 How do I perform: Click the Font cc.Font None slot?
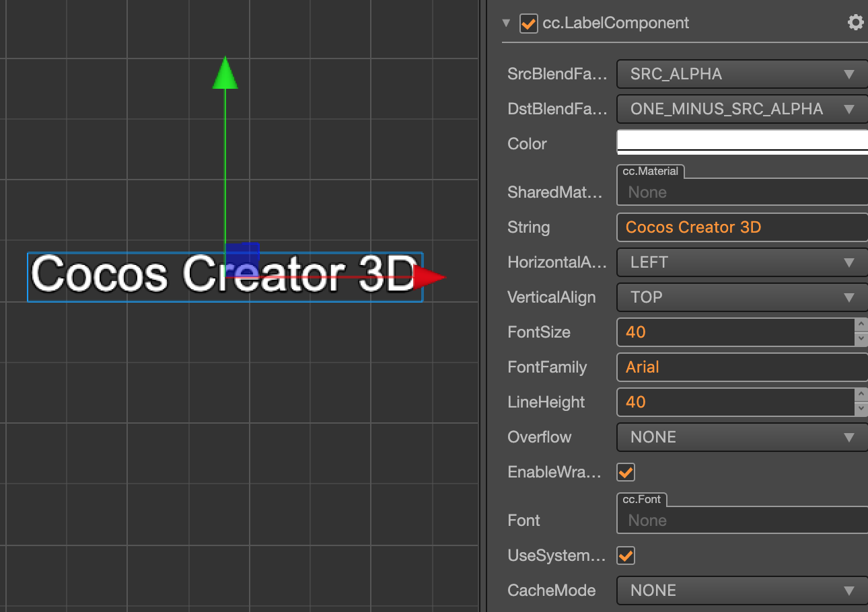(742, 520)
